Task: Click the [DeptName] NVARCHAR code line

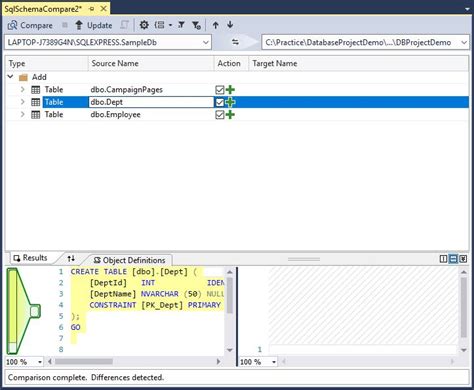Action: point(157,294)
